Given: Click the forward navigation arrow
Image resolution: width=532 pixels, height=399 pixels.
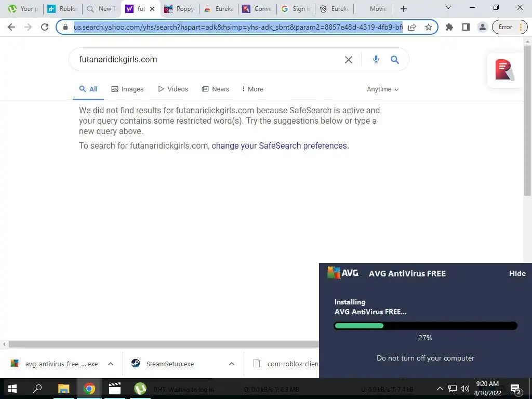Looking at the screenshot, I should 28,27.
